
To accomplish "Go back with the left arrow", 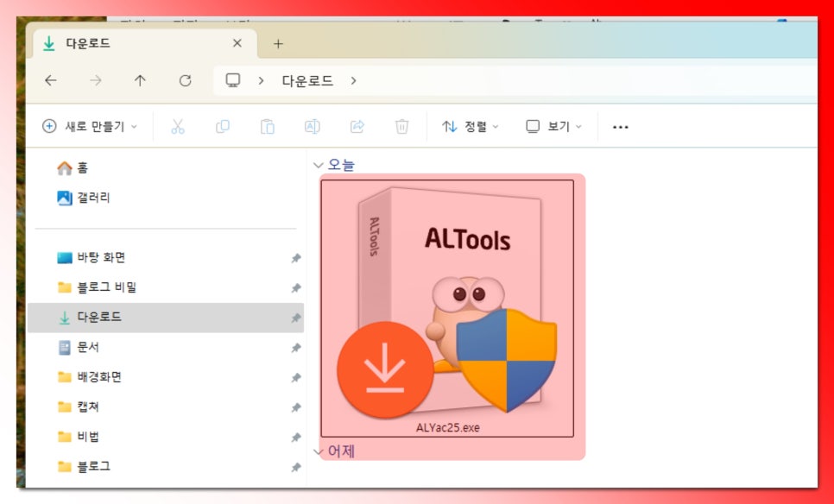I will 51,80.
